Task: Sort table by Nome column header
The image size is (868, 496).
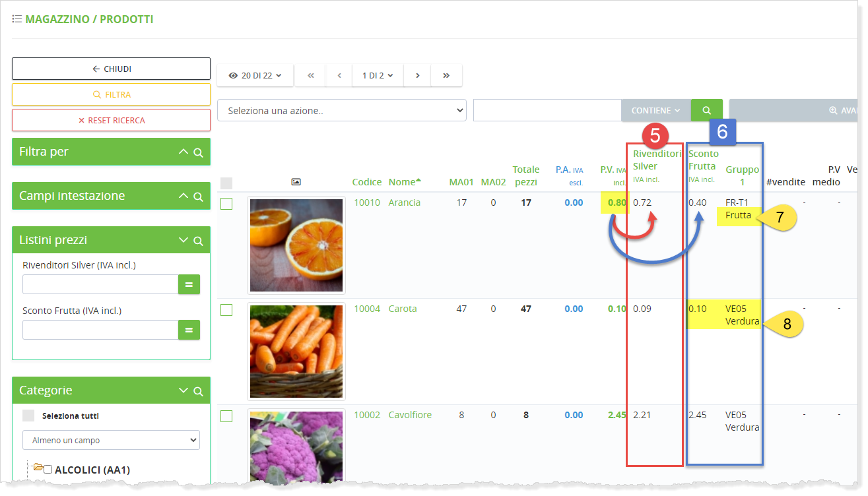Action: pyautogui.click(x=402, y=182)
